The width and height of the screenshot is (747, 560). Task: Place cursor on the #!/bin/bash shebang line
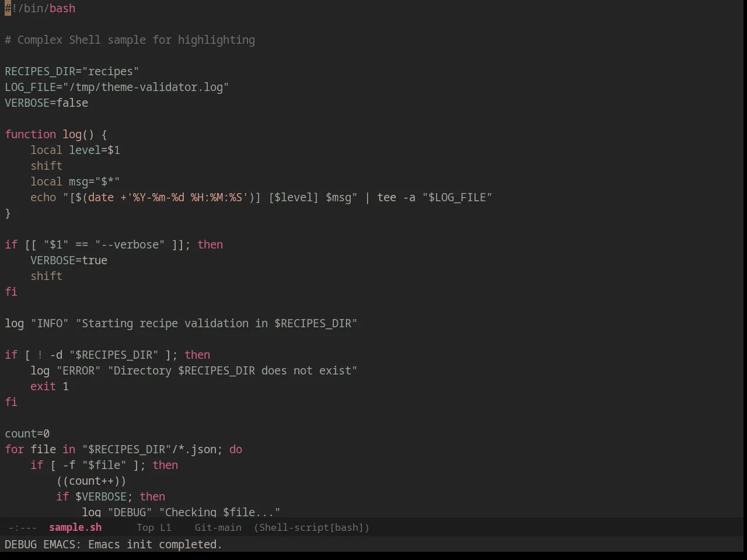pos(40,8)
